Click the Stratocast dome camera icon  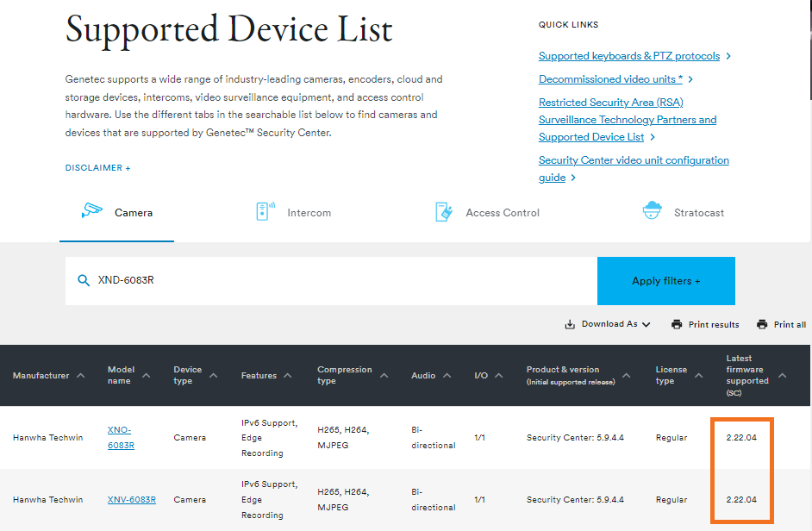click(x=652, y=210)
